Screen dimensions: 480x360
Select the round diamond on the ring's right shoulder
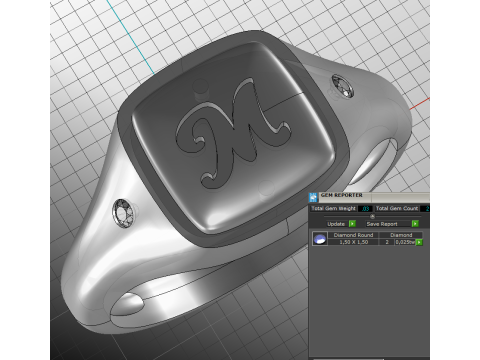343,86
